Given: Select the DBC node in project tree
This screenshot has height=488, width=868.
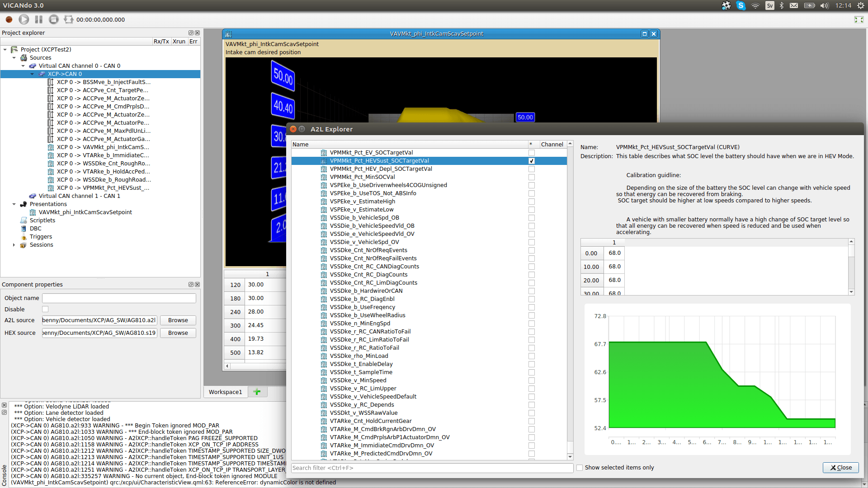Looking at the screenshot, I should (36, 228).
